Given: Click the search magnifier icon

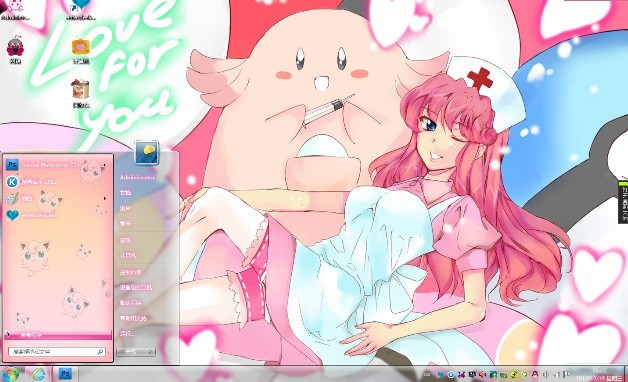Looking at the screenshot, I should 100,352.
